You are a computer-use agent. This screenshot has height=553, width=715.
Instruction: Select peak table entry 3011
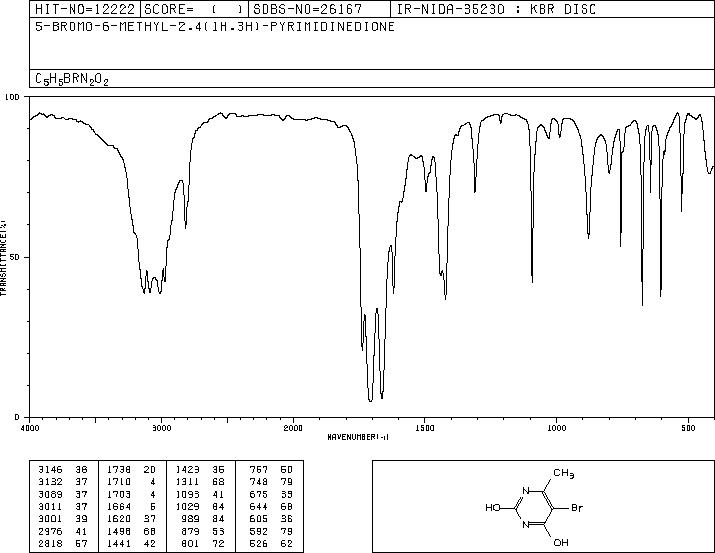[62, 506]
